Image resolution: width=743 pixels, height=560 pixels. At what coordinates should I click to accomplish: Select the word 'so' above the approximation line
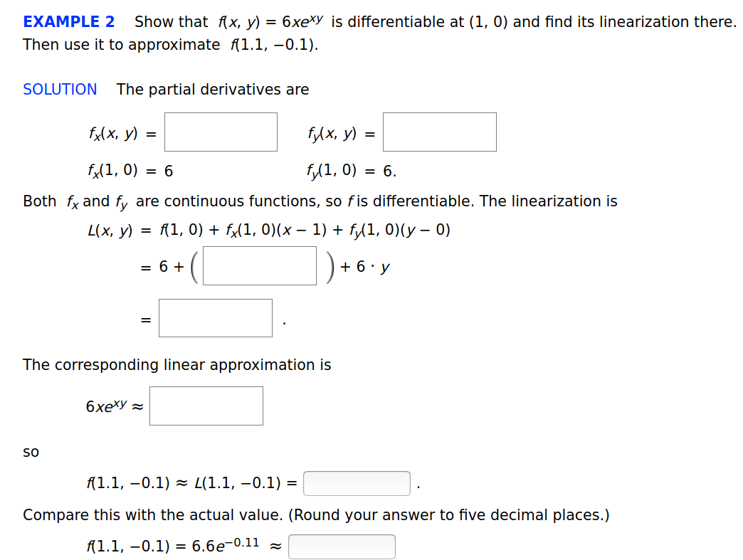(x=30, y=451)
